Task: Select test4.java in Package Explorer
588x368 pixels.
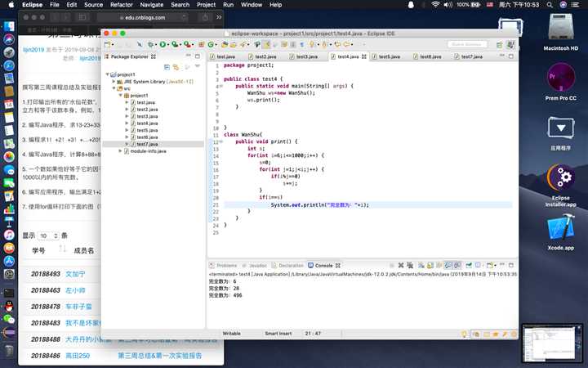Action: click(147, 123)
